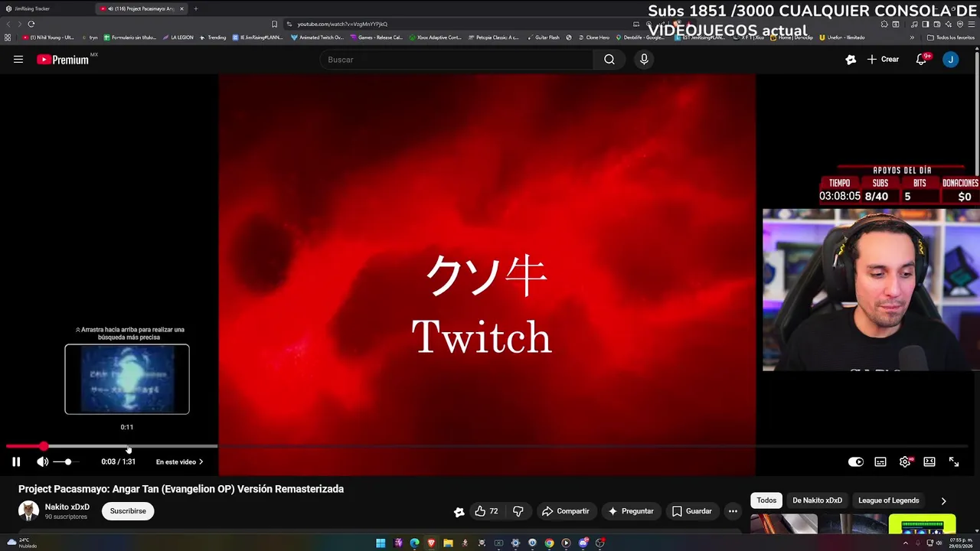Screen dimensions: 980x551
Task: Open player settings gear
Action: coord(905,461)
